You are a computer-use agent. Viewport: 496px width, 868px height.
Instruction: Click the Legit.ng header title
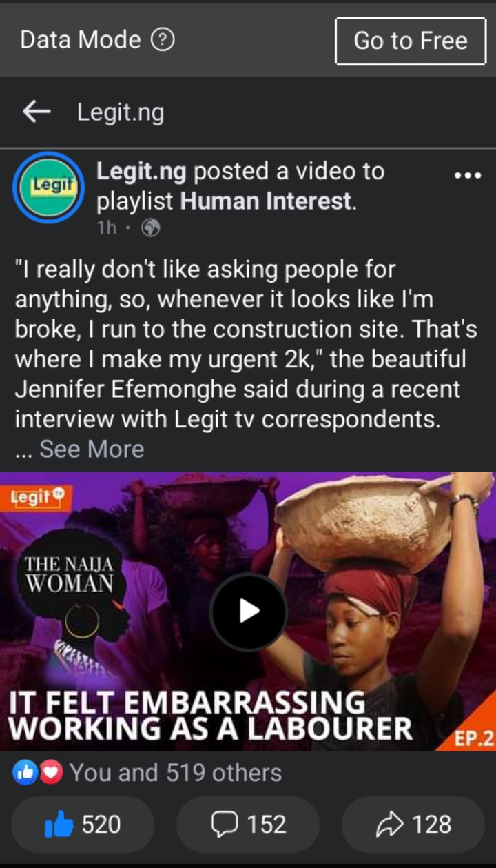pos(121,112)
